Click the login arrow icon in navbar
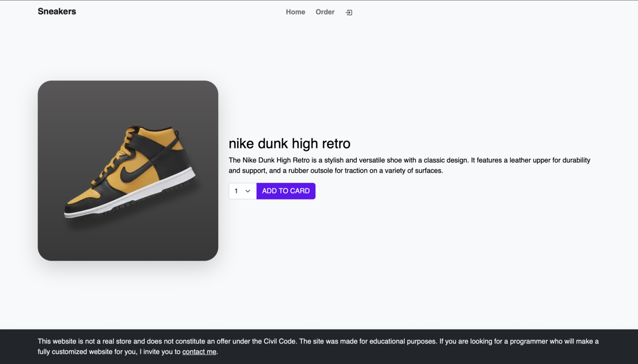 (349, 12)
